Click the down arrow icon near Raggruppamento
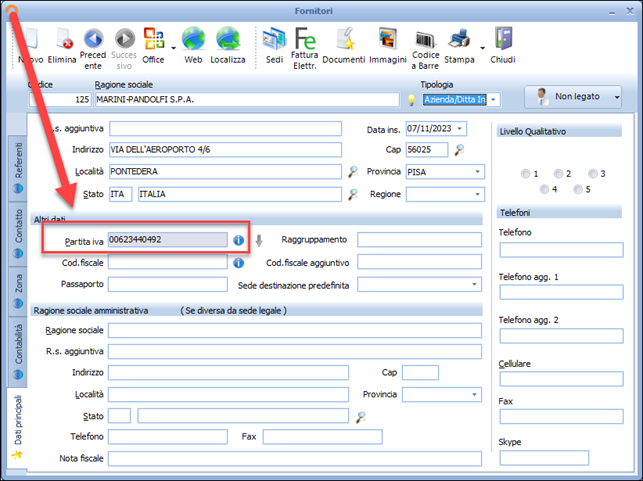Viewport: 643px width, 481px height. [x=259, y=241]
